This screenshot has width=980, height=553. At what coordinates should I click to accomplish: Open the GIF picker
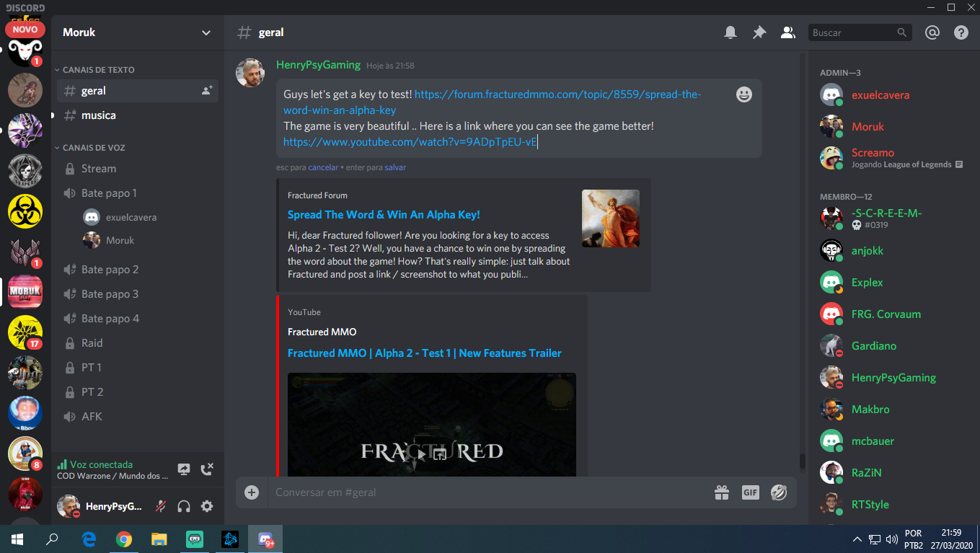(x=751, y=492)
